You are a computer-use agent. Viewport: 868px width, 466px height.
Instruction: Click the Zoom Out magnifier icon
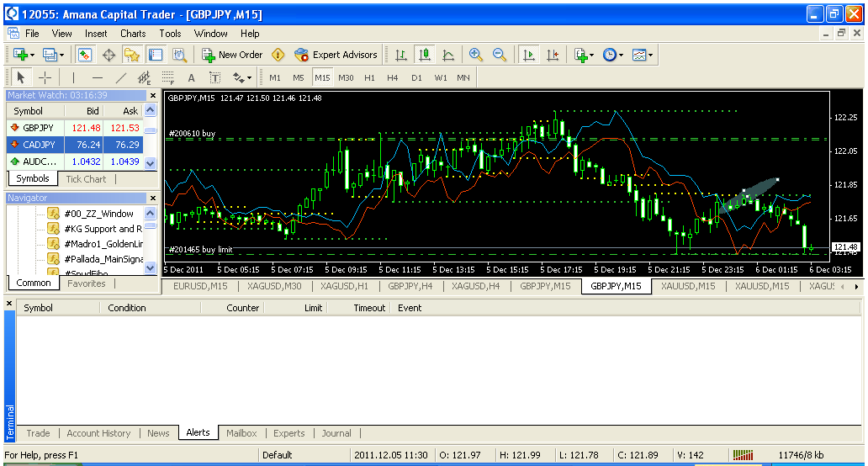coord(500,55)
